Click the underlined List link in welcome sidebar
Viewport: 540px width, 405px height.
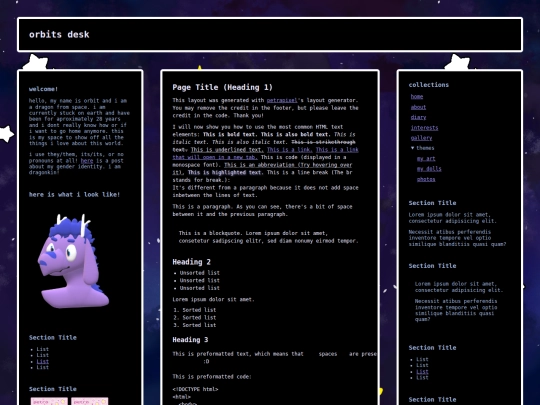tap(43, 361)
